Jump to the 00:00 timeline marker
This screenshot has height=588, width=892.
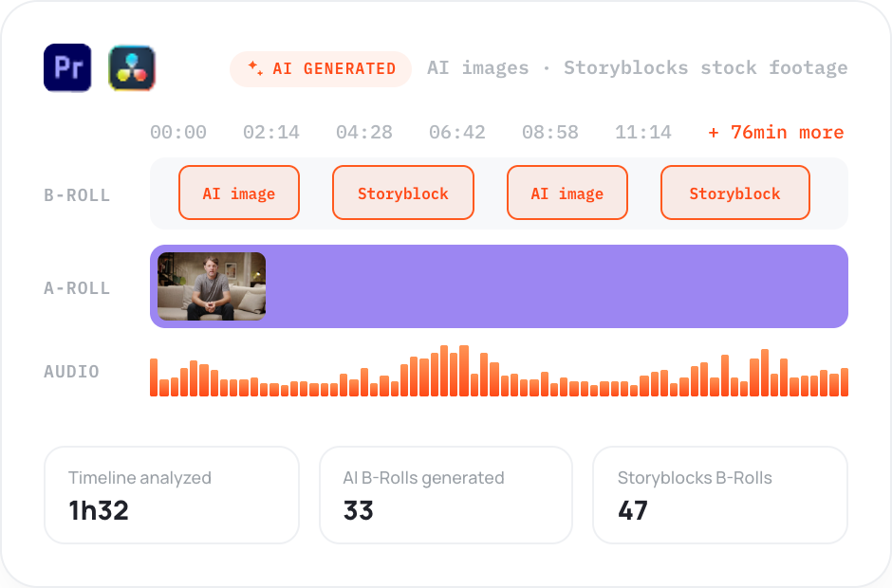tap(178, 133)
